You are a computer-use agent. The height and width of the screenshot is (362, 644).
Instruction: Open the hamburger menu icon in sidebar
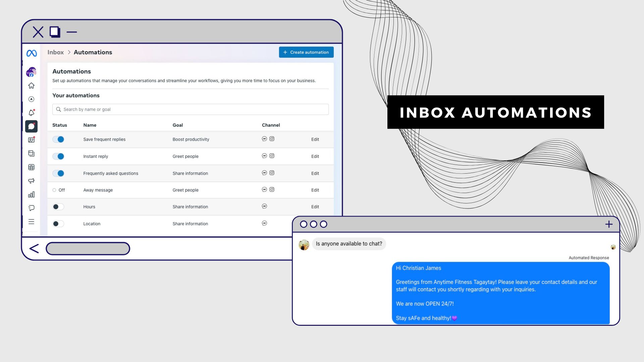pos(31,222)
